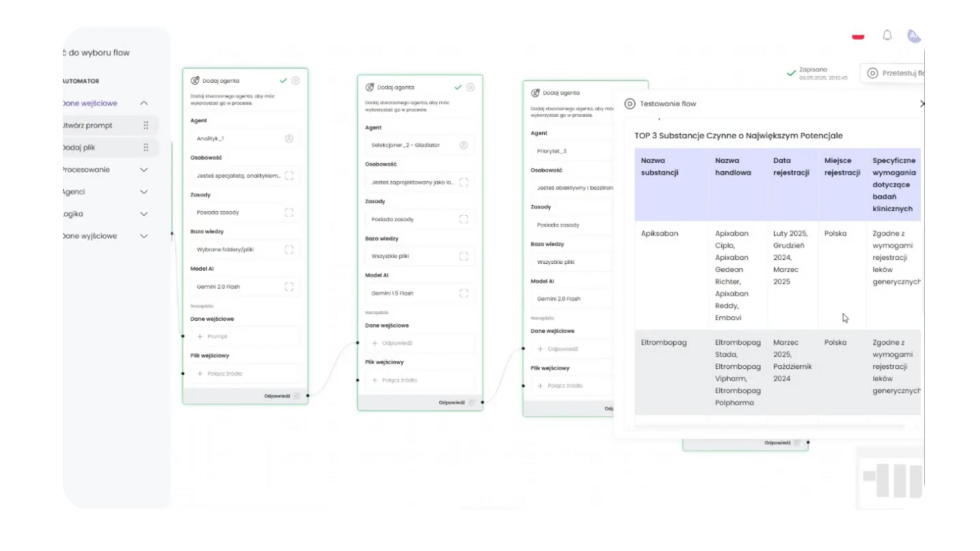Add Odpowiedź input on Selekcjoner_2 card
Viewport: 980px width, 551px height.
coord(420,343)
